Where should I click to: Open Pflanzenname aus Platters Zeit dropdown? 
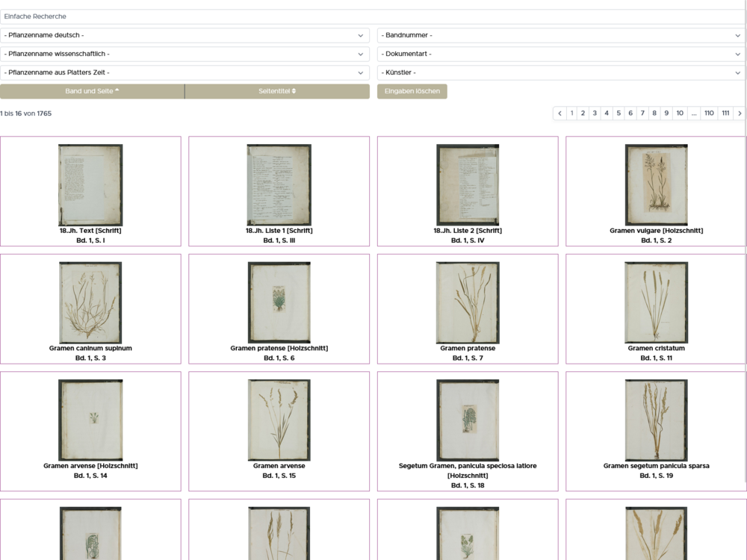click(185, 72)
